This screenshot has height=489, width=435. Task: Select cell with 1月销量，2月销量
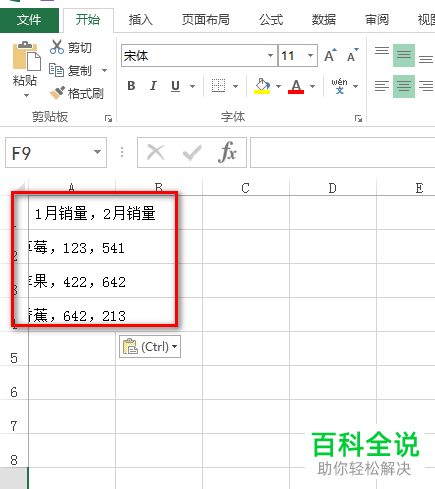[72, 213]
